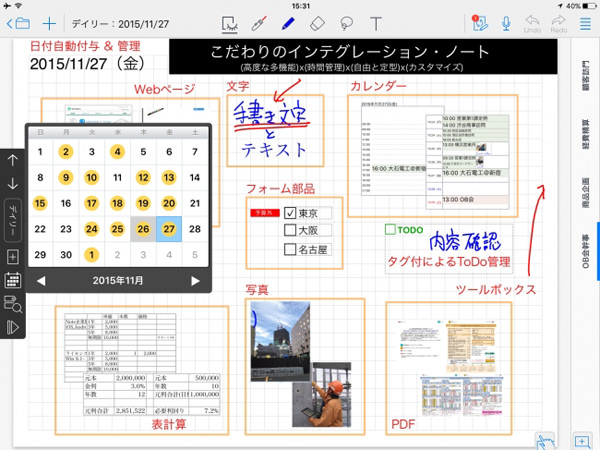600x450 pixels.
Task: Open the hamburger menu at top right
Action: click(x=585, y=22)
